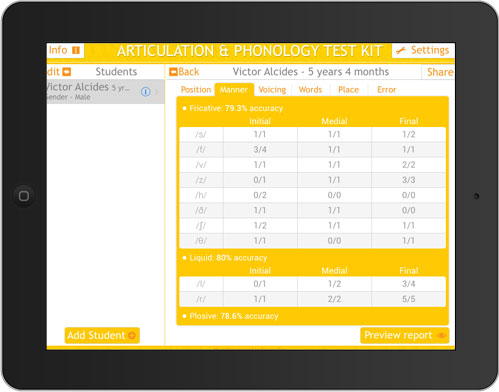Tap the Edit button in Students panel
This screenshot has width=499, height=392.
pos(59,72)
